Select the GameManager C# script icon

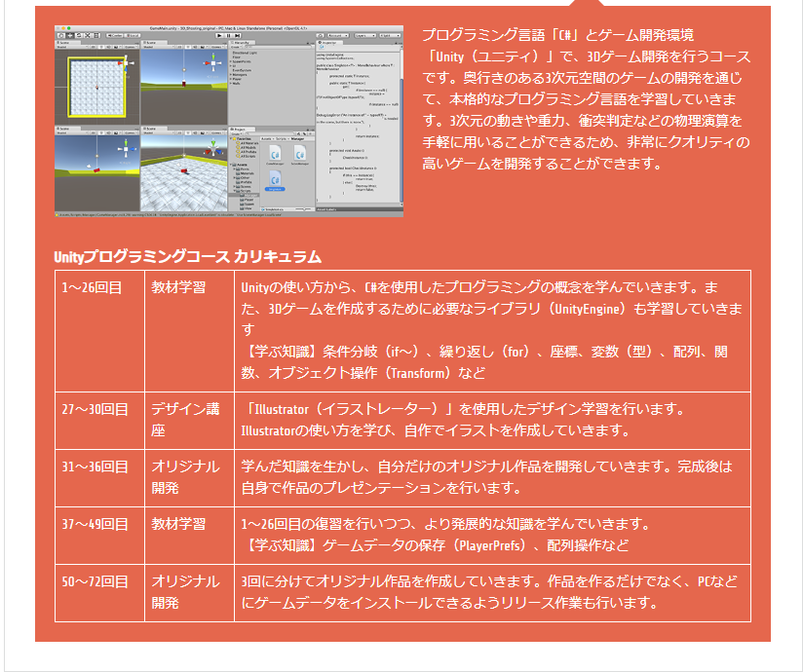click(x=275, y=154)
